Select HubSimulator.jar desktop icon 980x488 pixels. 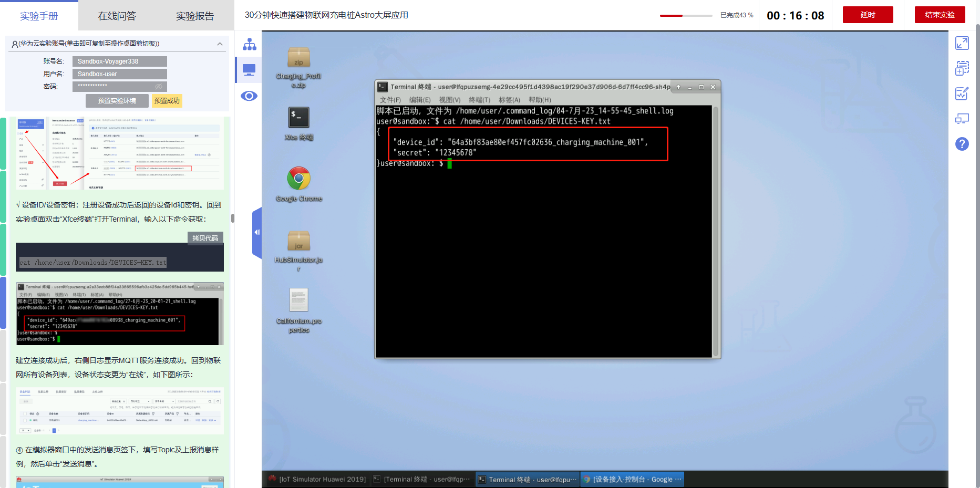298,251
